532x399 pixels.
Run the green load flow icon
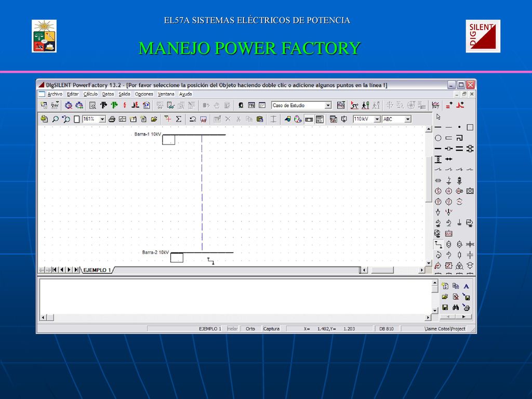[x=114, y=105]
